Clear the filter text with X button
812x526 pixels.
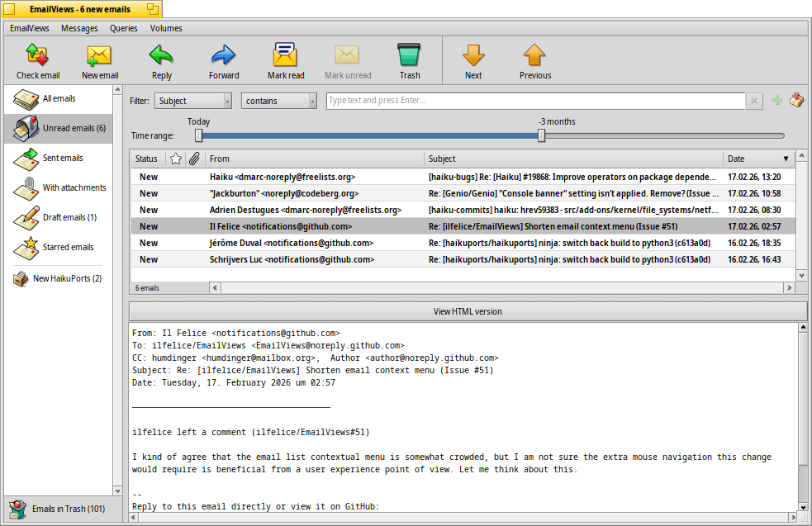(754, 101)
